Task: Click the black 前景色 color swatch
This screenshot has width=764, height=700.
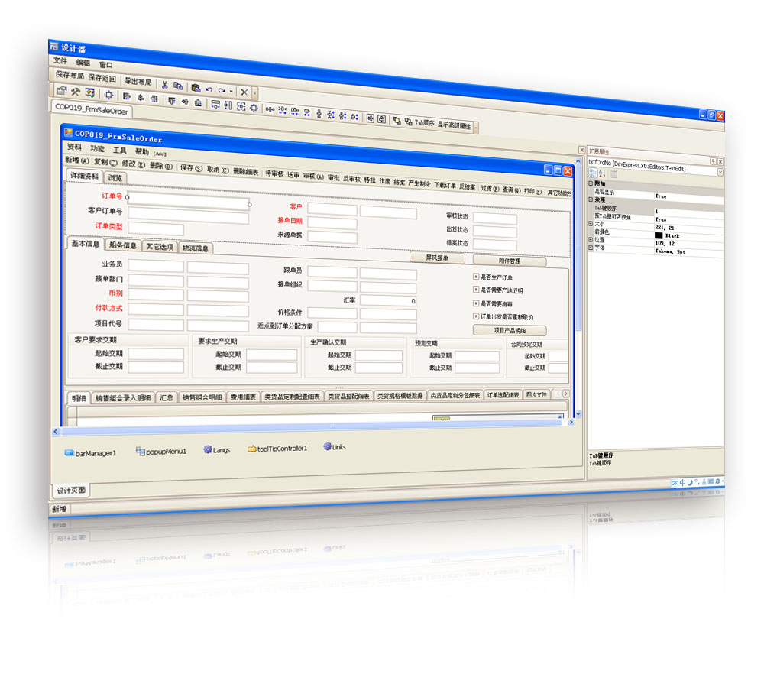Action: click(x=659, y=235)
